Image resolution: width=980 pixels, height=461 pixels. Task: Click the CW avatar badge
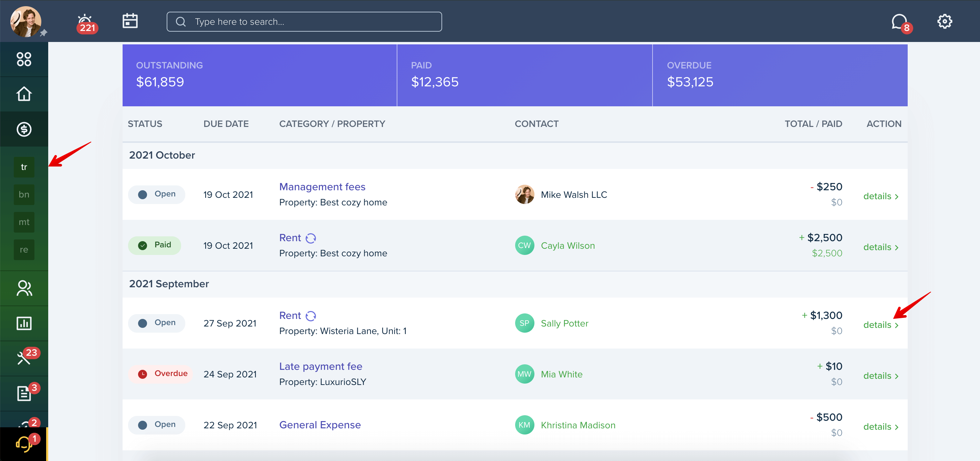click(x=525, y=246)
